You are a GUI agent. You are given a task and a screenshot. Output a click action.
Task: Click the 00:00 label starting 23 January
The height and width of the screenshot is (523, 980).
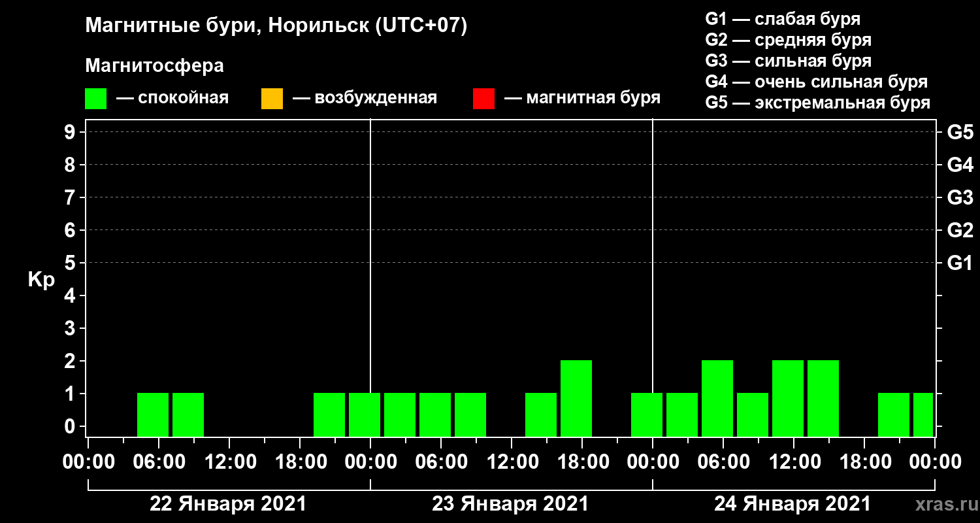[x=370, y=462]
